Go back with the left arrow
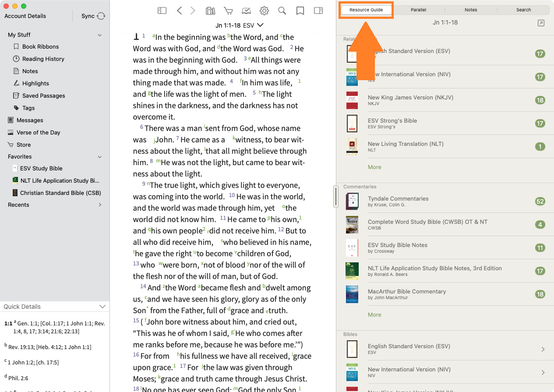The image size is (554, 392). (x=179, y=11)
